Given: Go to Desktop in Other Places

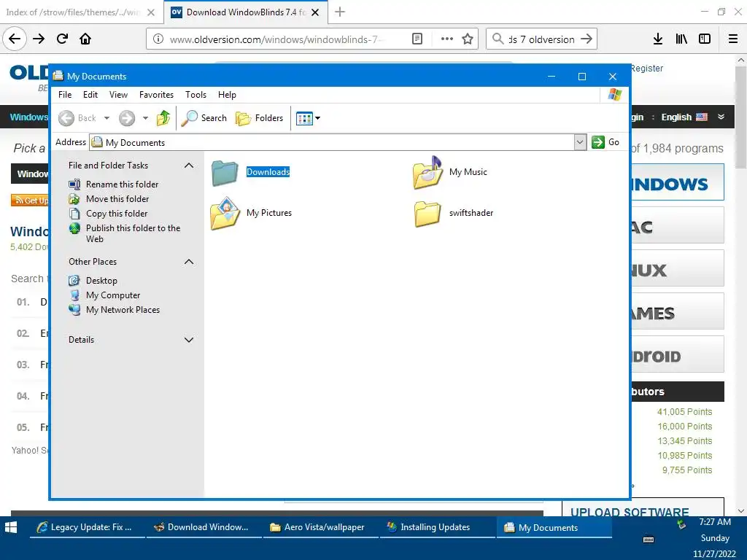Looking at the screenshot, I should tap(101, 281).
